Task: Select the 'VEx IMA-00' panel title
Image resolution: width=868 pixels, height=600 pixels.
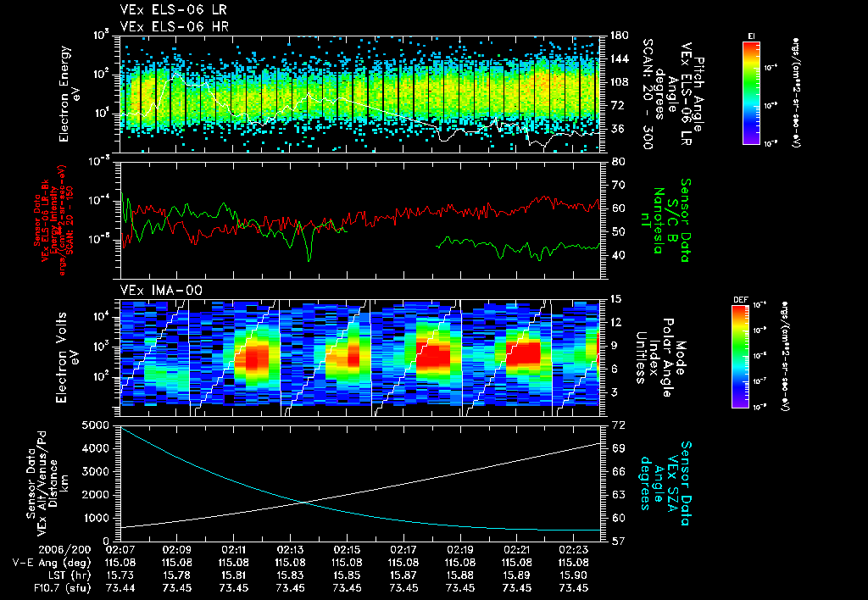Action: tap(161, 290)
